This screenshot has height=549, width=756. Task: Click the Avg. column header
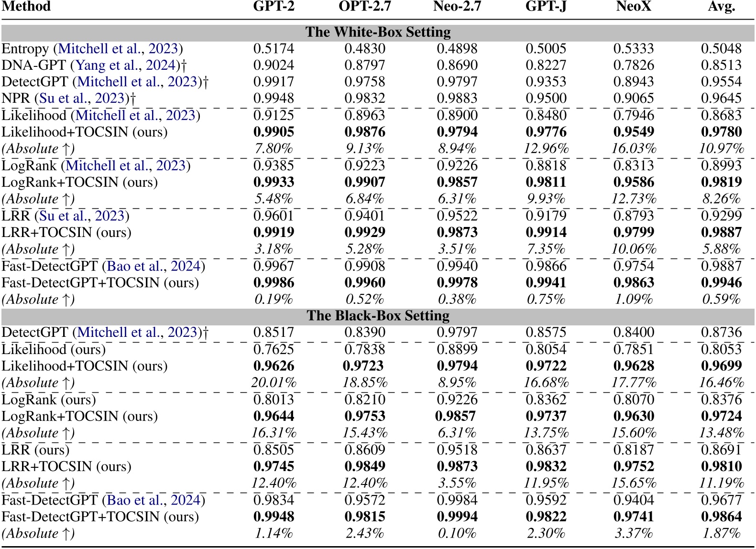click(721, 7)
